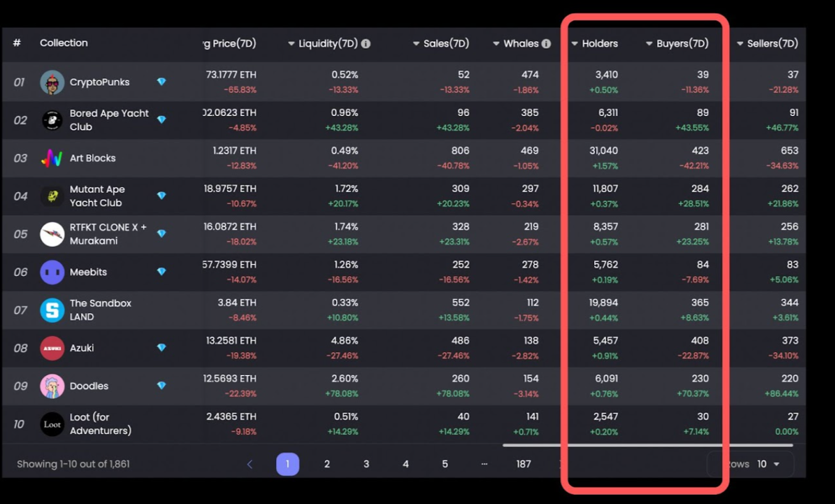
Task: Select the Meebits avatar icon
Action: point(52,272)
